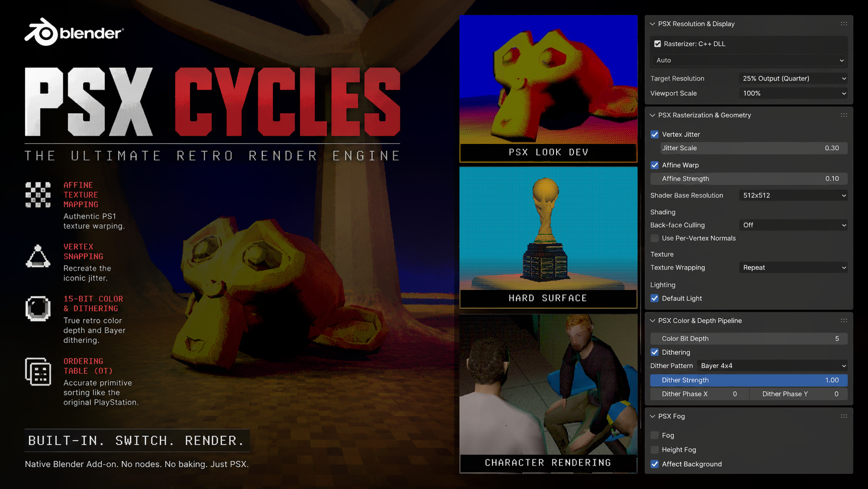Uncheck Rasterizer C++ DLL option
868x489 pixels.
(x=658, y=44)
